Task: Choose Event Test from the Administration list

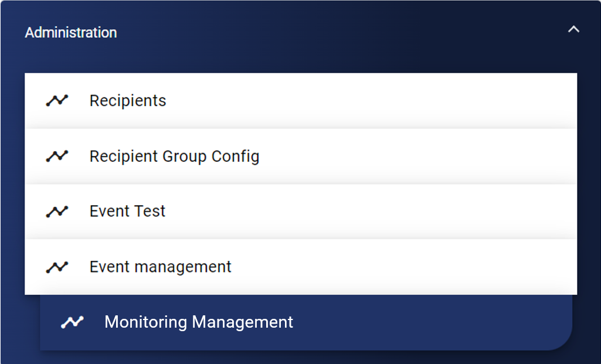Action: (300, 212)
